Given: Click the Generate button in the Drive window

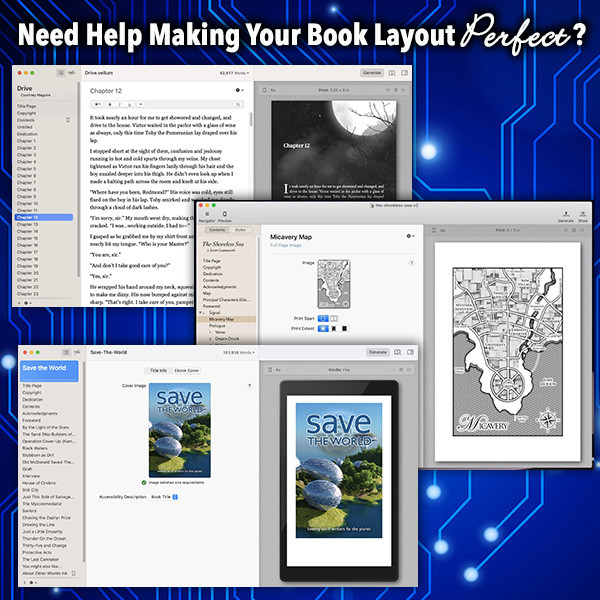Looking at the screenshot, I should point(372,73).
